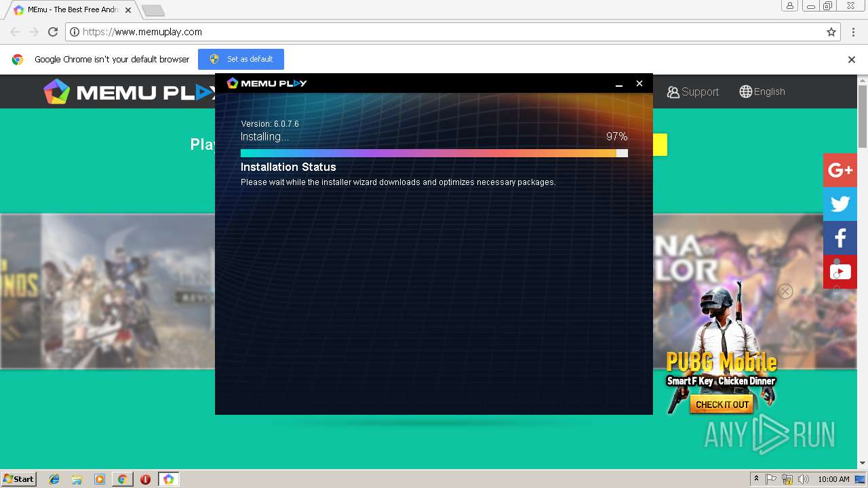Click the yellow download button on website
The image size is (868, 488).
pyautogui.click(x=660, y=145)
